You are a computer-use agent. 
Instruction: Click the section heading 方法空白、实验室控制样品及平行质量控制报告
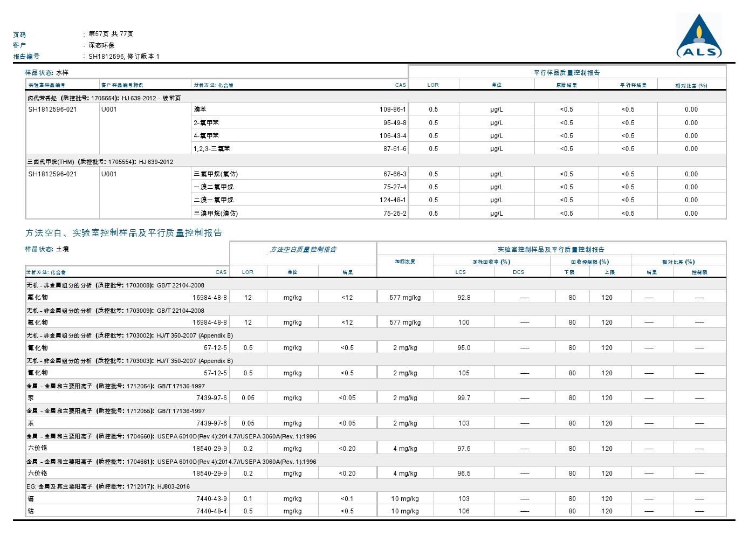coord(123,233)
